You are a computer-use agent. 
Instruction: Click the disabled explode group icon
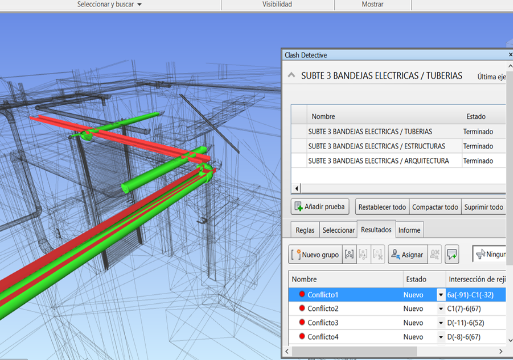[378, 254]
